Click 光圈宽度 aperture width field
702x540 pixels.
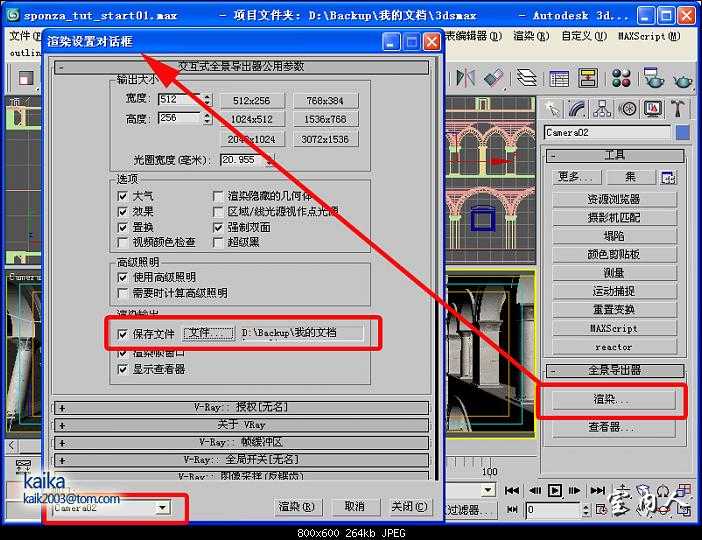(242, 160)
